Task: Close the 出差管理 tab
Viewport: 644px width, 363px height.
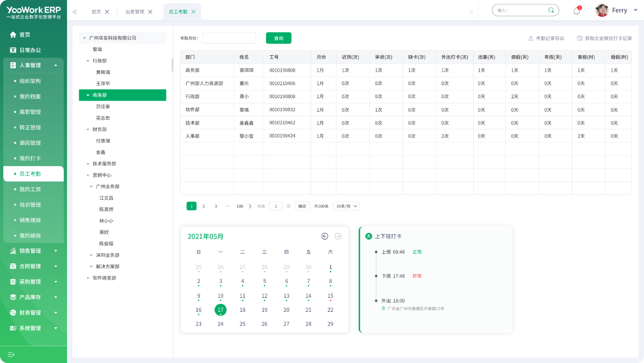Action: (150, 12)
